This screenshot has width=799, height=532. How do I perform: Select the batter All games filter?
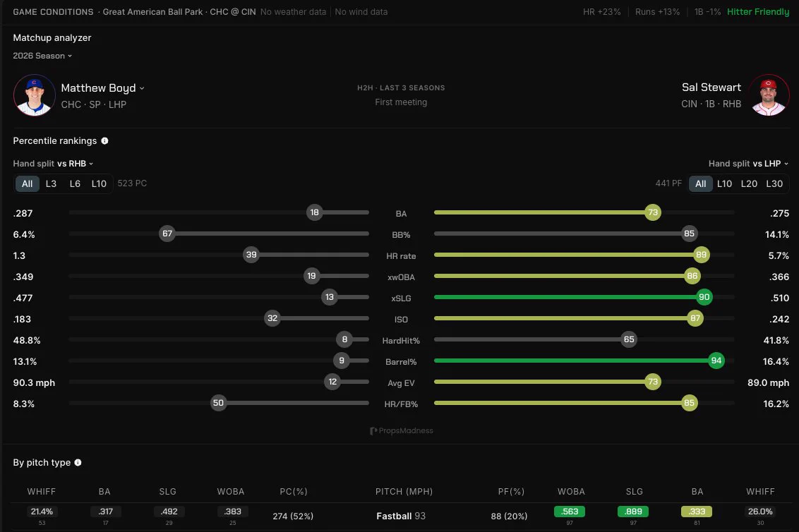701,183
